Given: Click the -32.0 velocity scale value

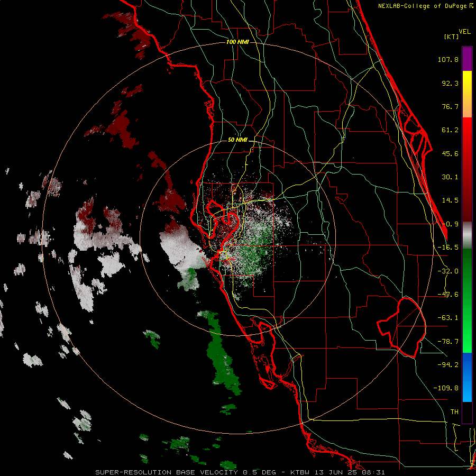Looking at the screenshot, I should tap(448, 271).
